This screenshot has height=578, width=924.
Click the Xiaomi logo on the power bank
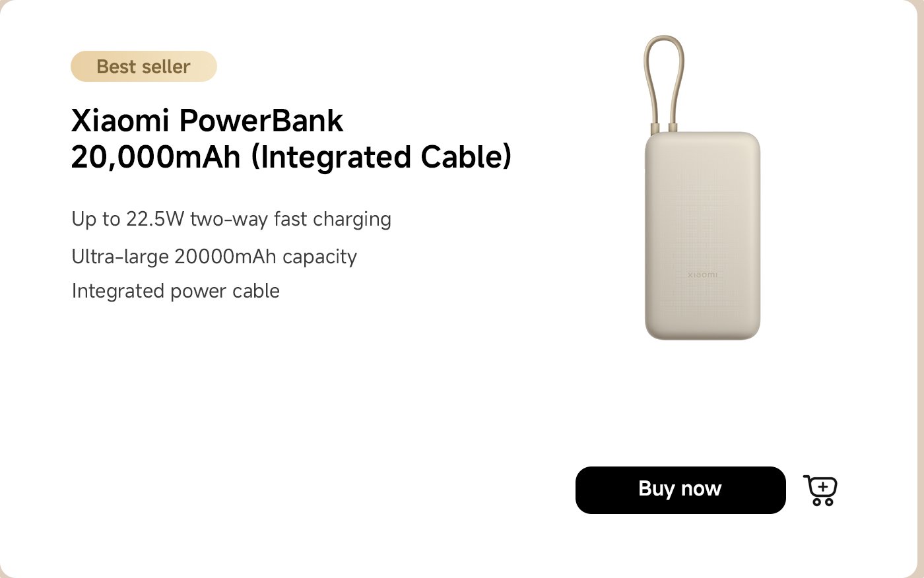[702, 274]
